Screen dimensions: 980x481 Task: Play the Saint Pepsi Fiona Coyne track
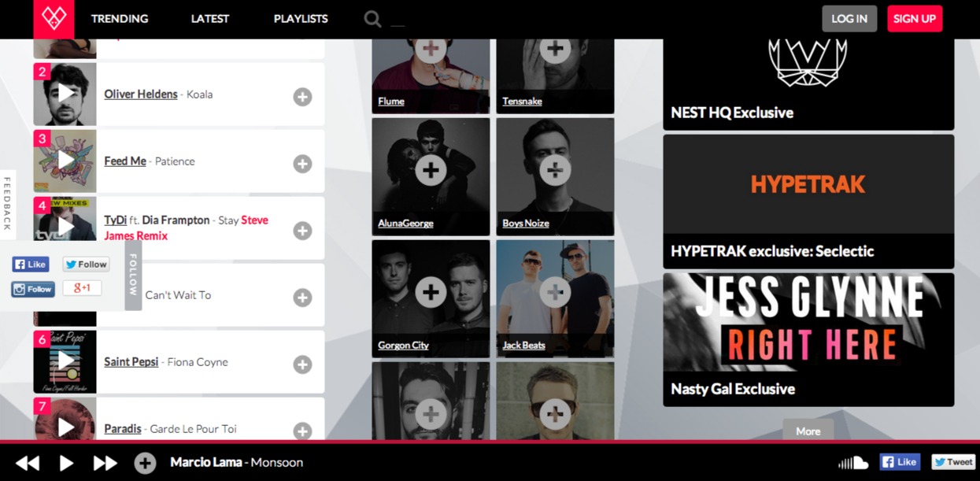pyautogui.click(x=65, y=361)
